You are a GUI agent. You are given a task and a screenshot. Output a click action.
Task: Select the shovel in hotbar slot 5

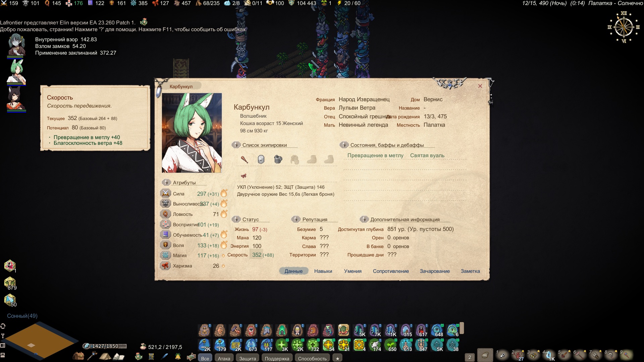tap(565, 355)
